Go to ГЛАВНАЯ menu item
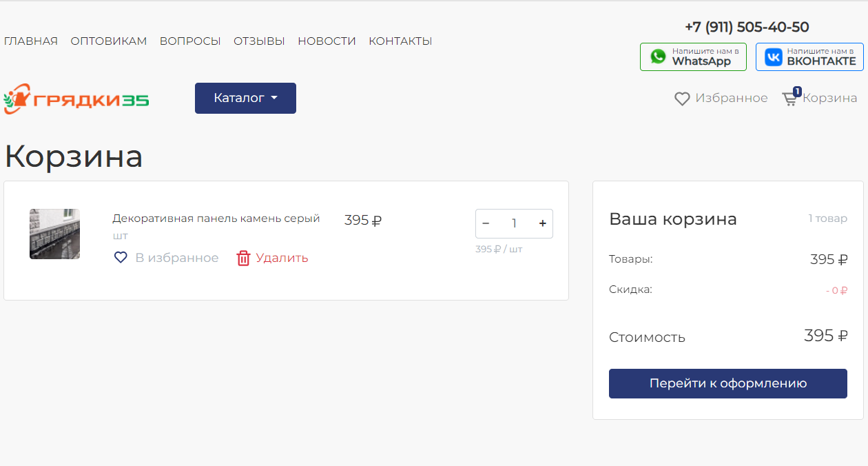 coord(31,41)
